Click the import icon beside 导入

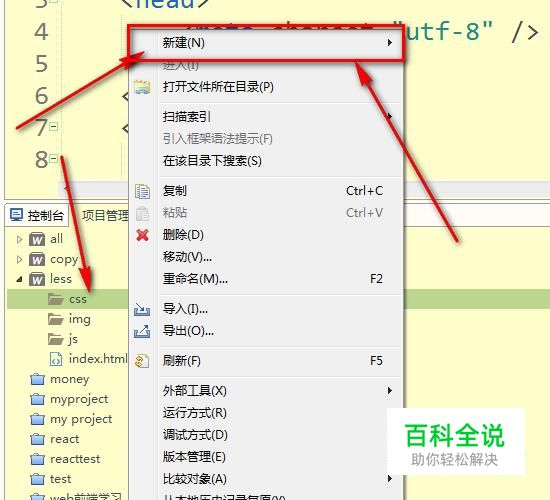tap(142, 309)
